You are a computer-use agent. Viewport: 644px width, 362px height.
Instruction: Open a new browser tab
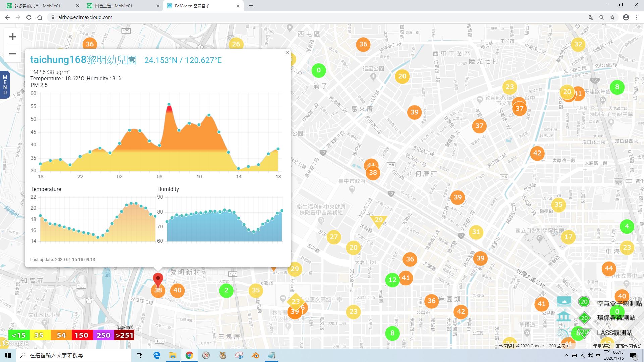(x=251, y=6)
